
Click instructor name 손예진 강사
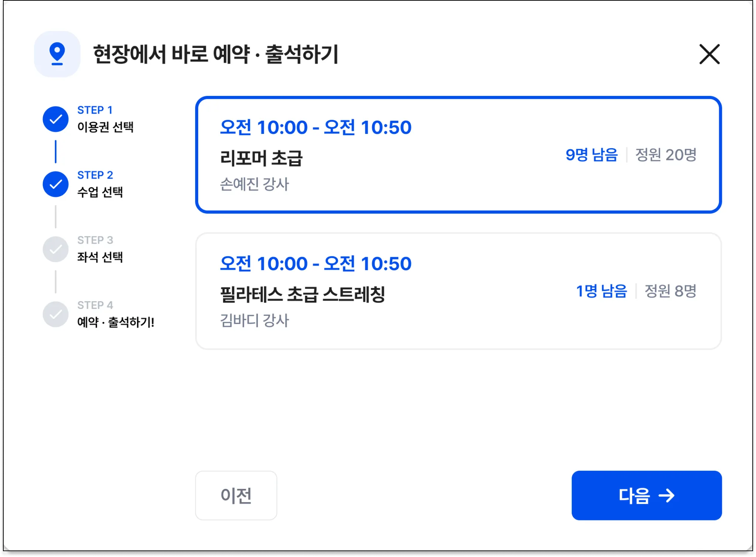(254, 184)
